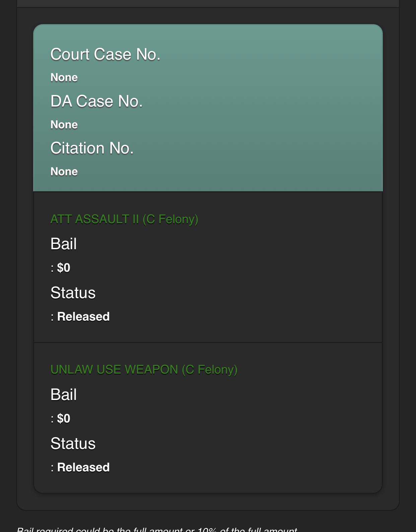Click the Citation No. heading
The width and height of the screenshot is (416, 532).
(x=92, y=148)
